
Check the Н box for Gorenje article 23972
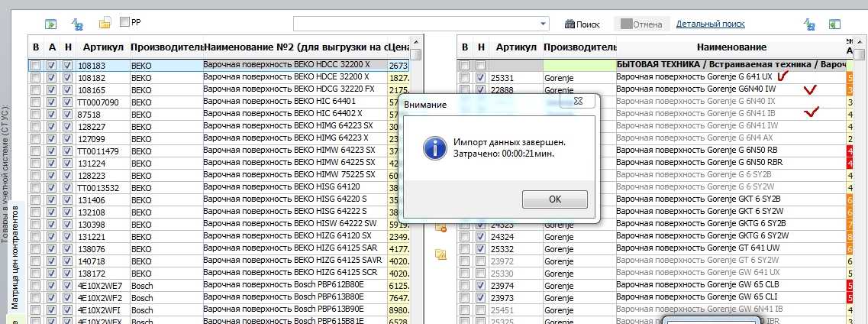click(x=480, y=261)
